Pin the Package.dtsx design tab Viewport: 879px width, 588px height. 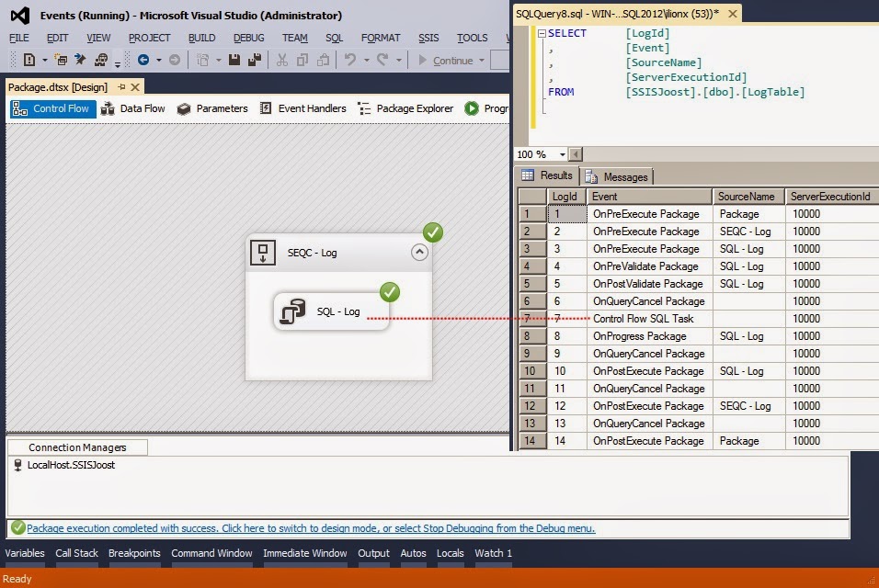[121, 86]
